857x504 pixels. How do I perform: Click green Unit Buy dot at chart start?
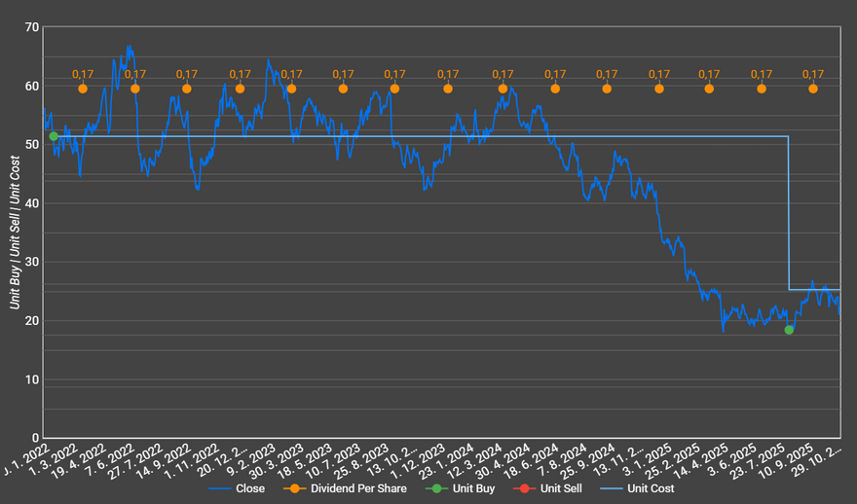54,136
